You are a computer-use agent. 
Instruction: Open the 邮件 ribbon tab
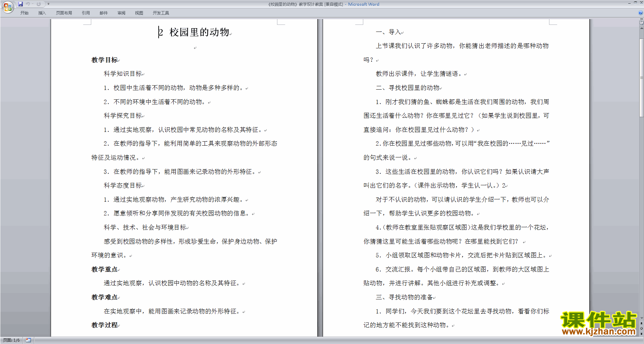pyautogui.click(x=104, y=13)
